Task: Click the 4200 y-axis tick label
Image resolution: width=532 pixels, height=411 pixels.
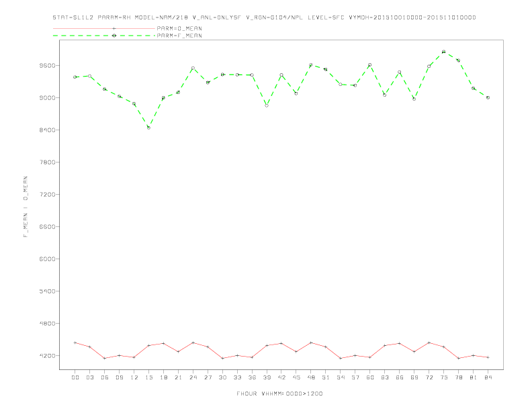Action: pyautogui.click(x=47, y=355)
